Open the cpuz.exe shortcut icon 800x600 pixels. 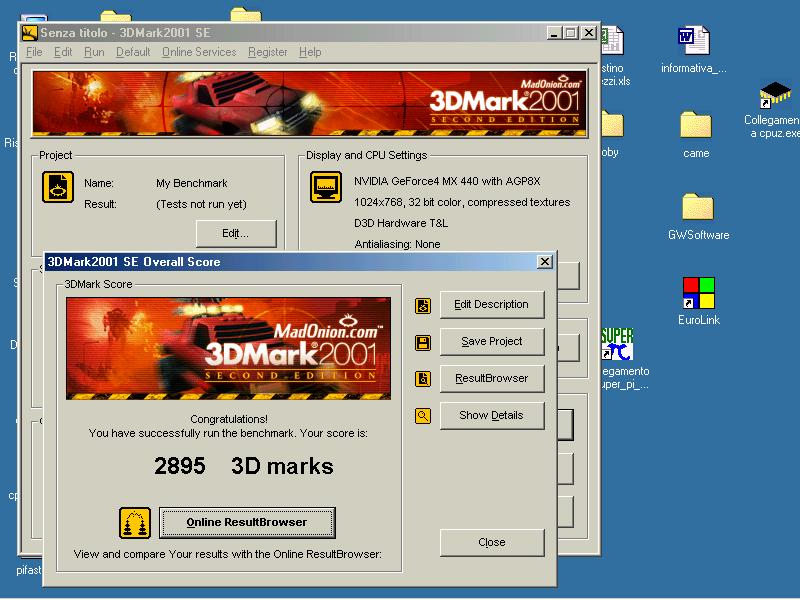tap(775, 95)
